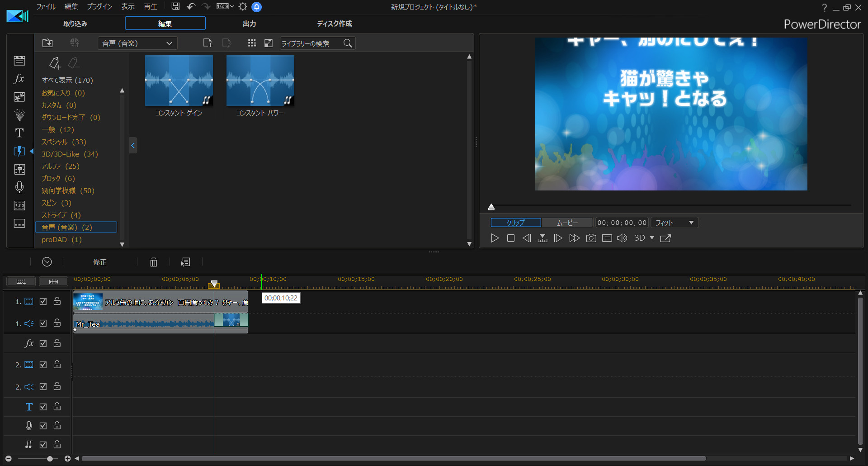This screenshot has width=868, height=466.
Task: Open the 音声 (音楽) category dropdown
Action: click(137, 43)
